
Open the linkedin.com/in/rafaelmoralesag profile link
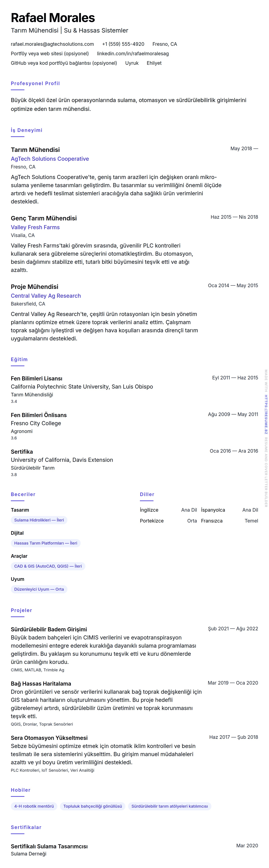[133, 54]
